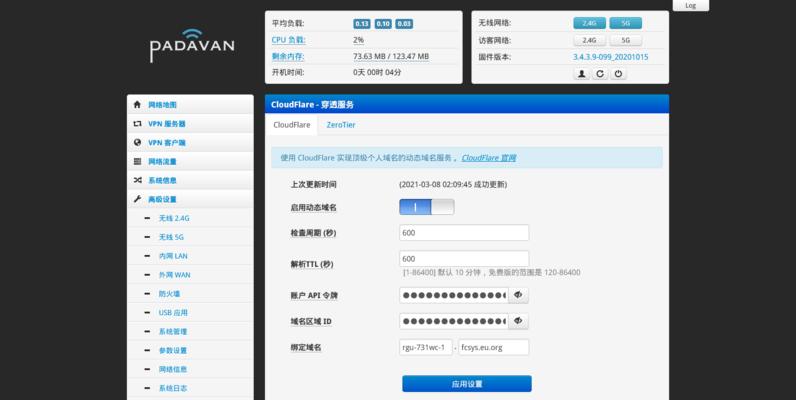Click the 0.10 load average badge
Image resolution: width=796 pixels, height=400 pixels.
pos(383,24)
